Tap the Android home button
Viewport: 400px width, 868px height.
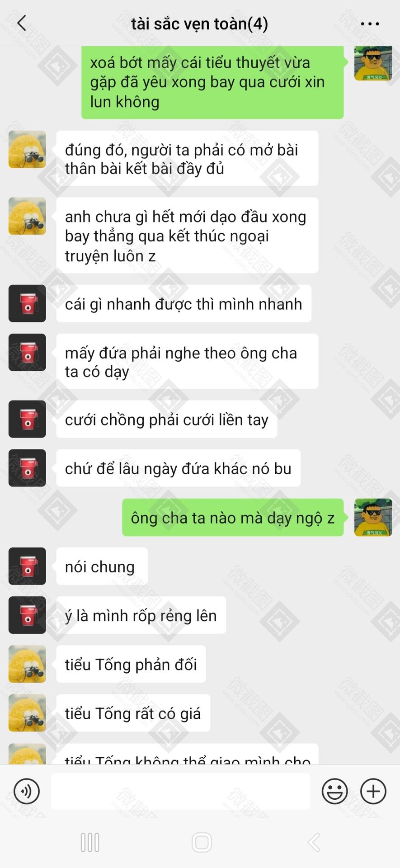202,842
